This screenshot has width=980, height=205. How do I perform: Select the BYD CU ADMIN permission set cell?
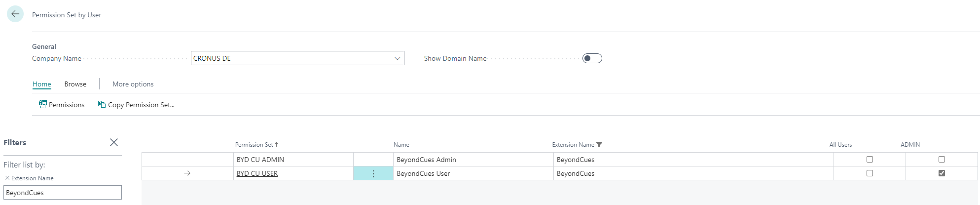[x=293, y=160]
